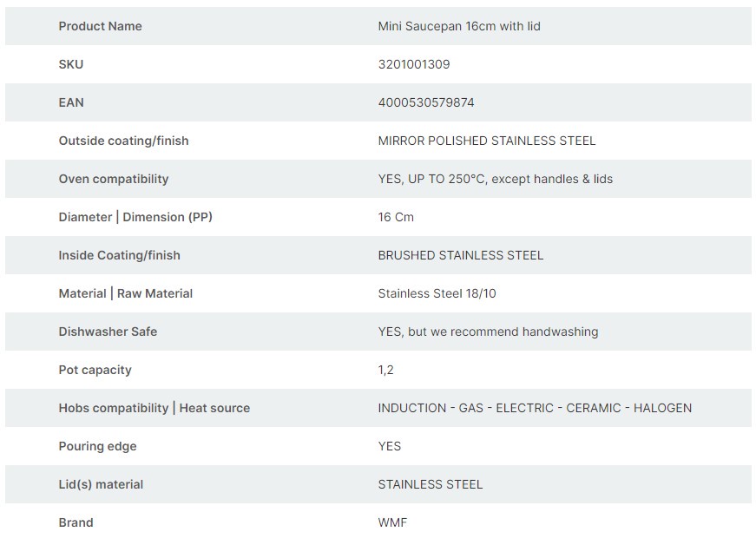Select the Hobs compatibility | Heat source label
Screen dimensions: 756x545
[x=154, y=408]
